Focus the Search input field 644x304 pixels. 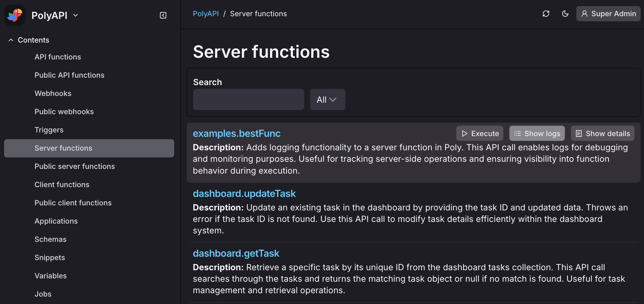click(249, 99)
